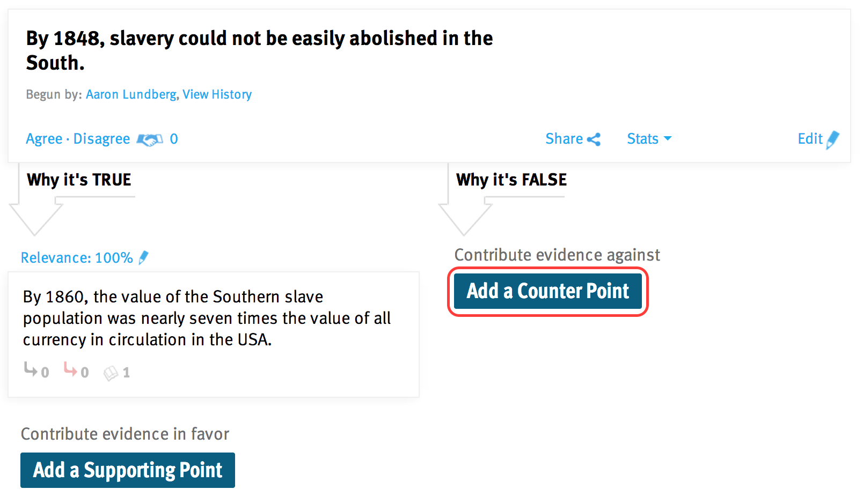Click the Edit link text
863x504 pixels.
pos(810,139)
